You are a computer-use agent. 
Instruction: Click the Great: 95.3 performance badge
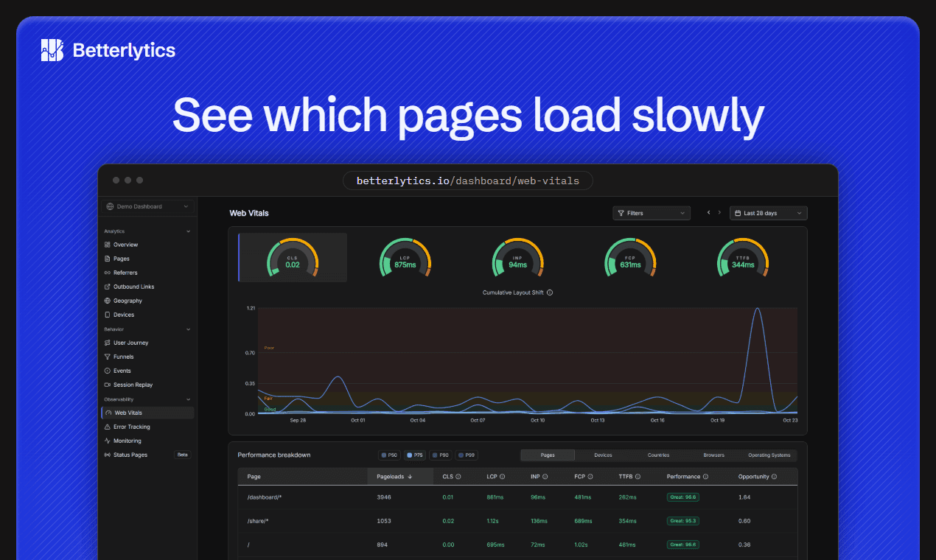click(683, 521)
